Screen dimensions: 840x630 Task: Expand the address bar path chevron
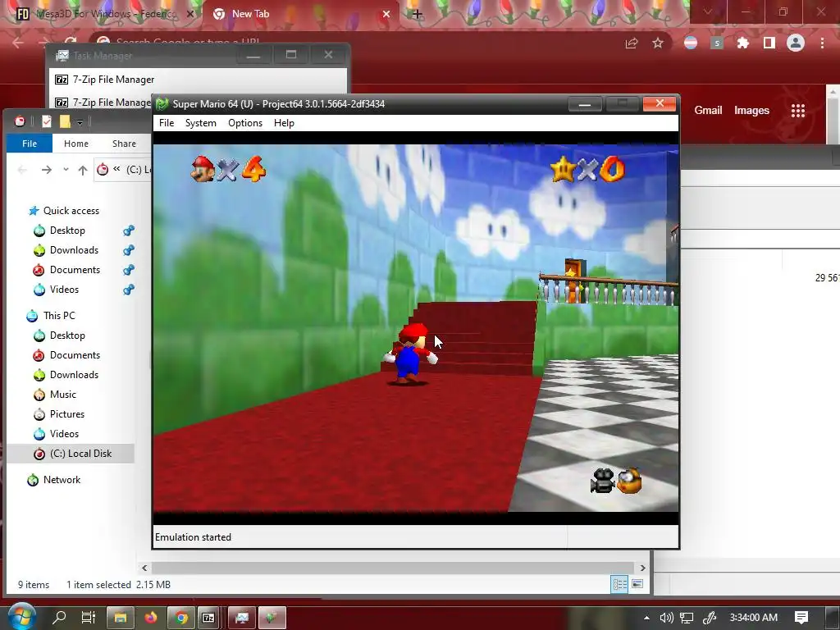click(116, 169)
